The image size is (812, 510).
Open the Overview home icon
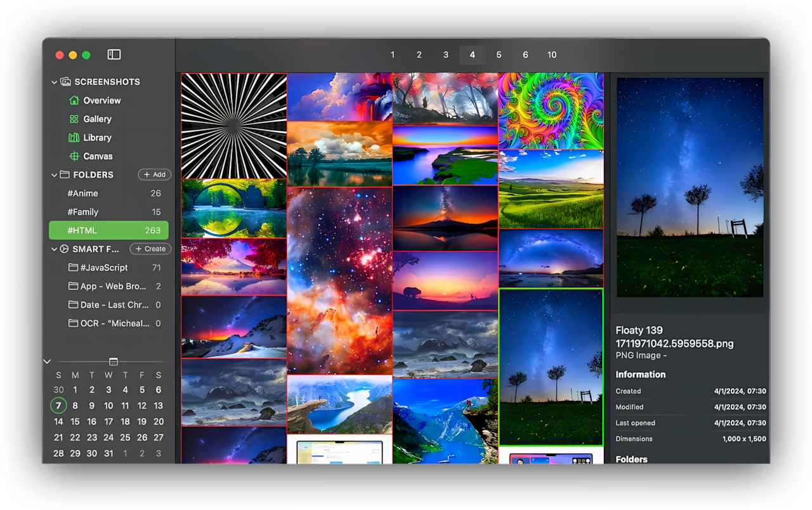tap(74, 100)
